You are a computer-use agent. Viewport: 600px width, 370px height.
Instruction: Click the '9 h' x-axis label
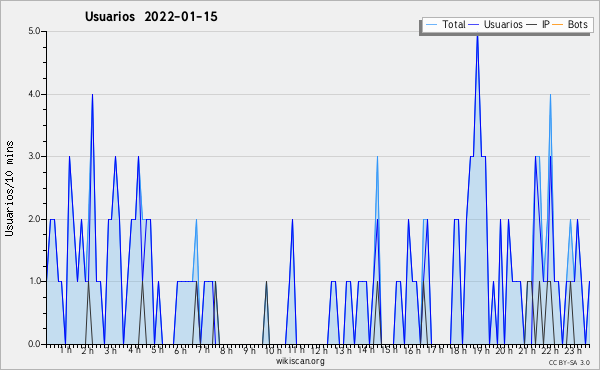coord(249,351)
